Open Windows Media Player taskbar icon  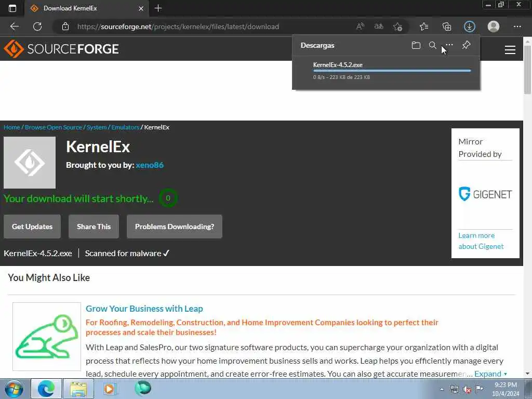pos(110,389)
